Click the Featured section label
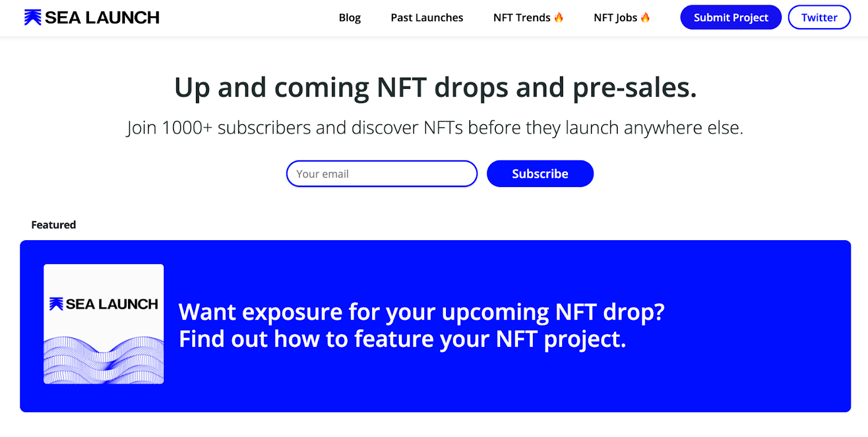This screenshot has height=437, width=868. [54, 224]
